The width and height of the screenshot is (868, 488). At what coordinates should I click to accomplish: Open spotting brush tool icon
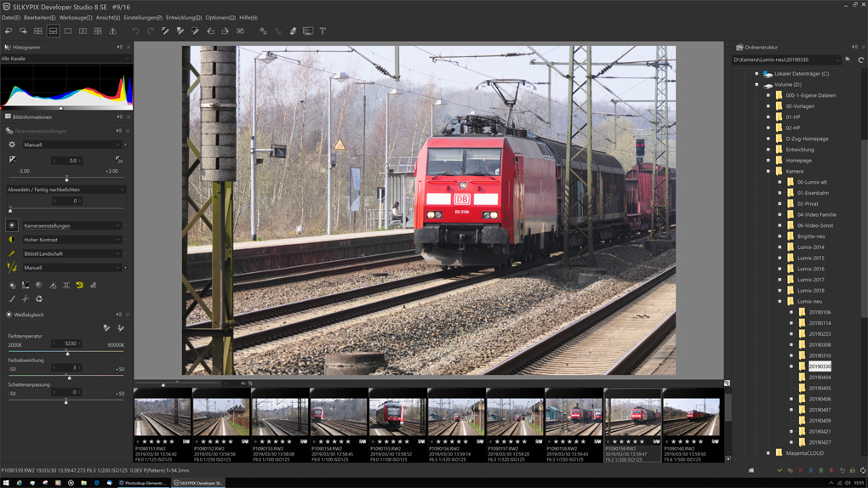point(12,298)
